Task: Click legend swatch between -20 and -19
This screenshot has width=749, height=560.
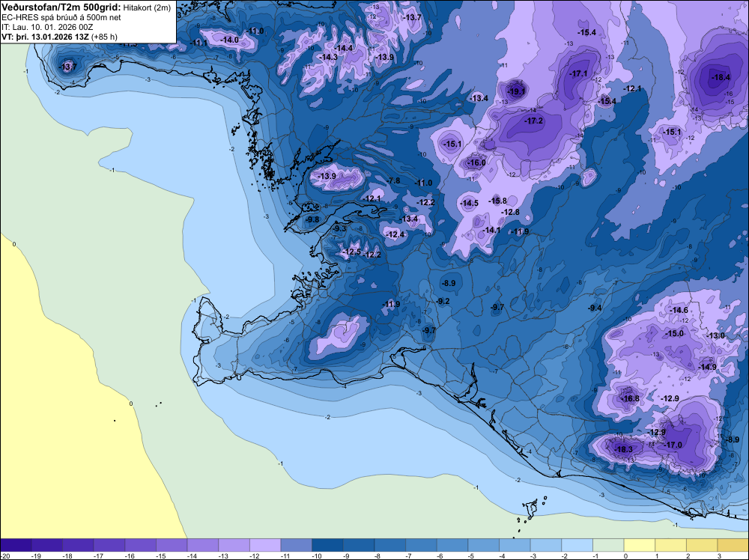Action: (16, 545)
